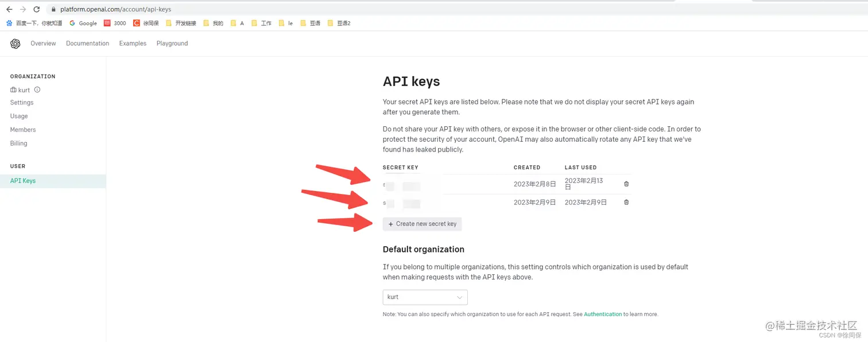This screenshot has width=868, height=342.
Task: Click the LAST USED column header
Action: point(580,168)
